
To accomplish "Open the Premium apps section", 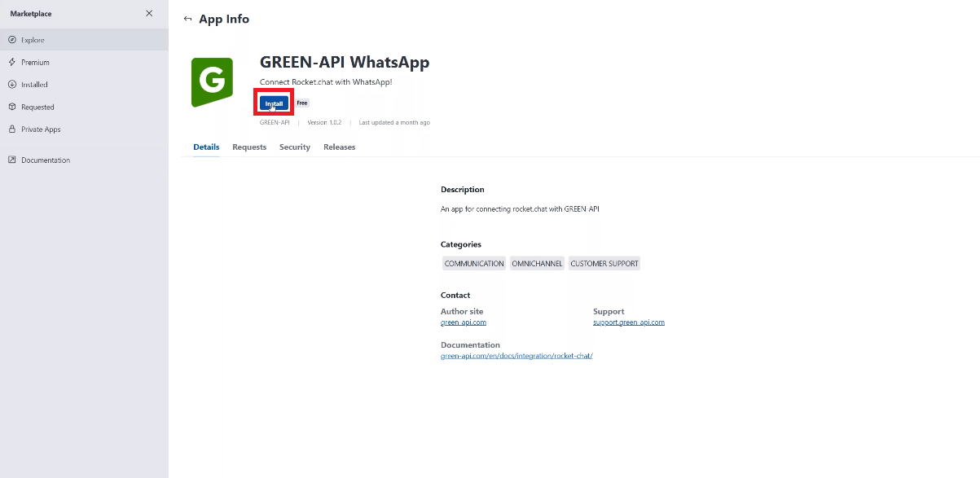I will tap(34, 62).
